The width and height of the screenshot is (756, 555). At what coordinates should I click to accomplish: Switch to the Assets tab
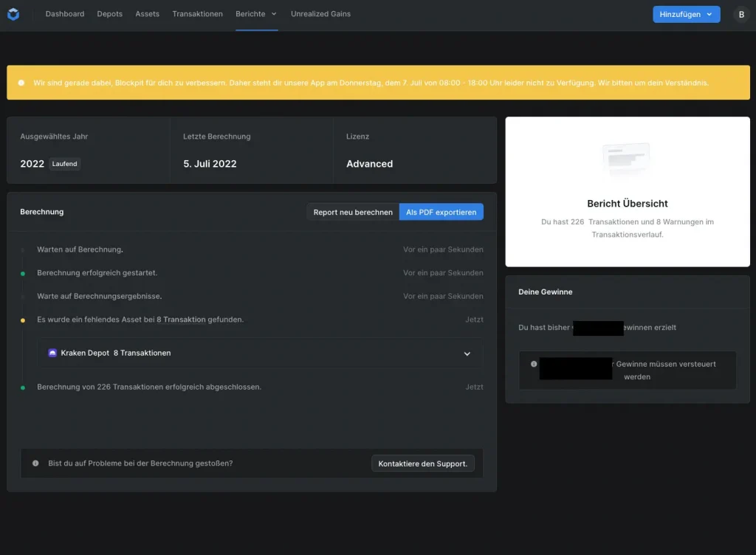point(147,14)
